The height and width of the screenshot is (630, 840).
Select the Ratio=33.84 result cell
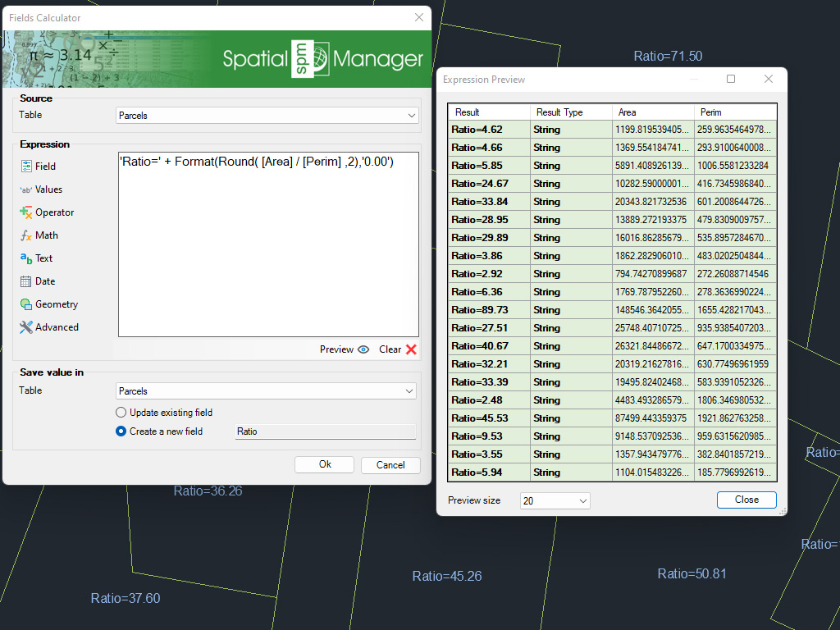tap(489, 202)
